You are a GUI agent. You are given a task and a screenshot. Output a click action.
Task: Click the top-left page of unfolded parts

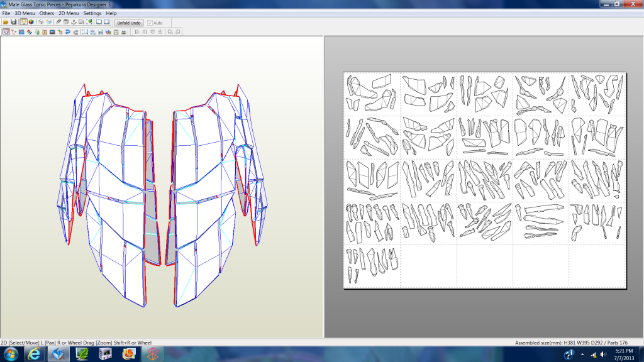tap(372, 94)
